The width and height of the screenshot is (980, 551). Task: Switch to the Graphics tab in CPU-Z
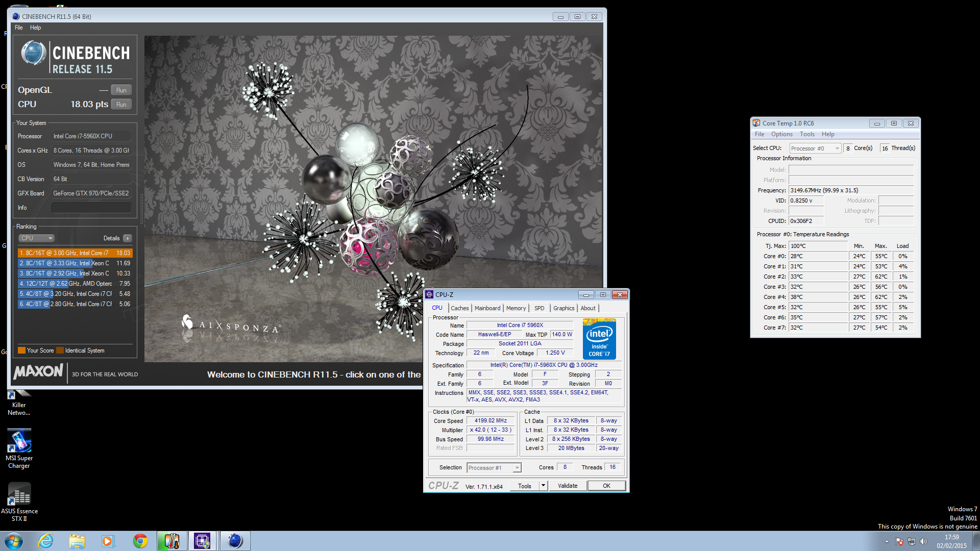(x=563, y=308)
